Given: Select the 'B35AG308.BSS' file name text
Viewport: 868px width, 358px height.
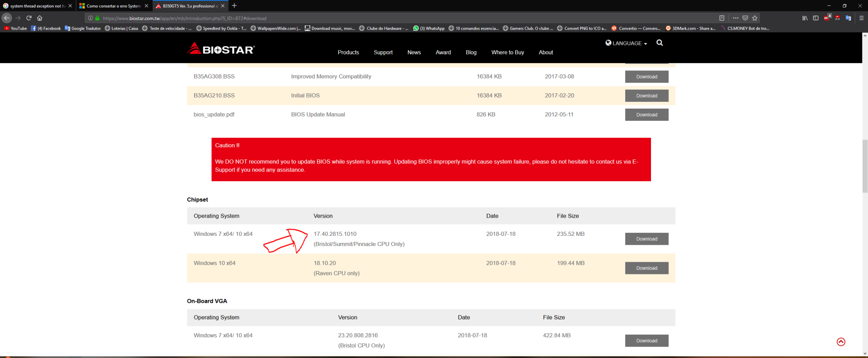Looking at the screenshot, I should (x=214, y=77).
